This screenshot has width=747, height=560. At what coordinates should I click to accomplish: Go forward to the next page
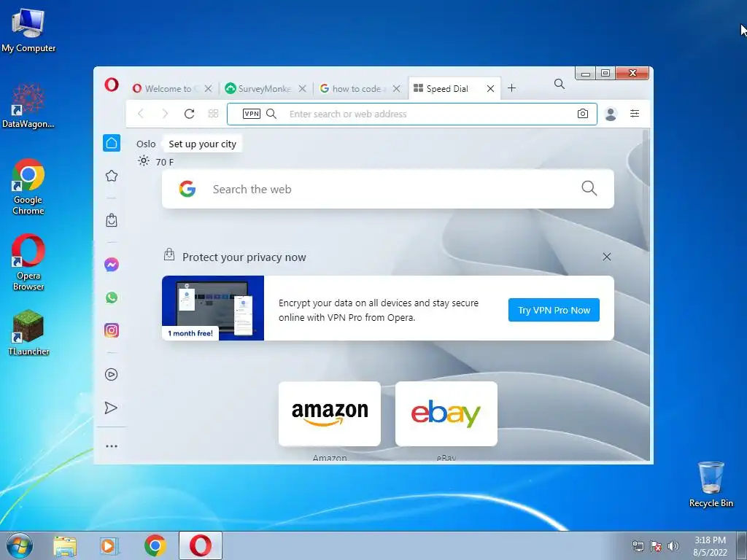pos(165,114)
